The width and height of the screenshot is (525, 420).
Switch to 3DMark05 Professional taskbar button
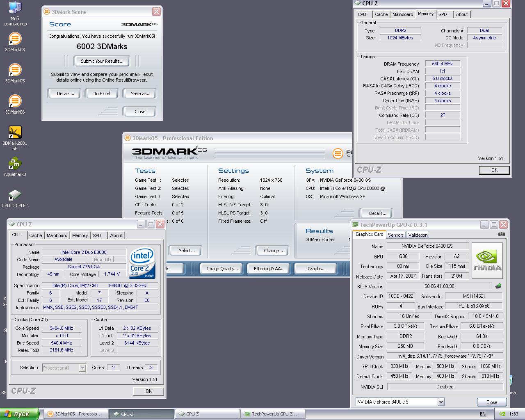(x=76, y=414)
